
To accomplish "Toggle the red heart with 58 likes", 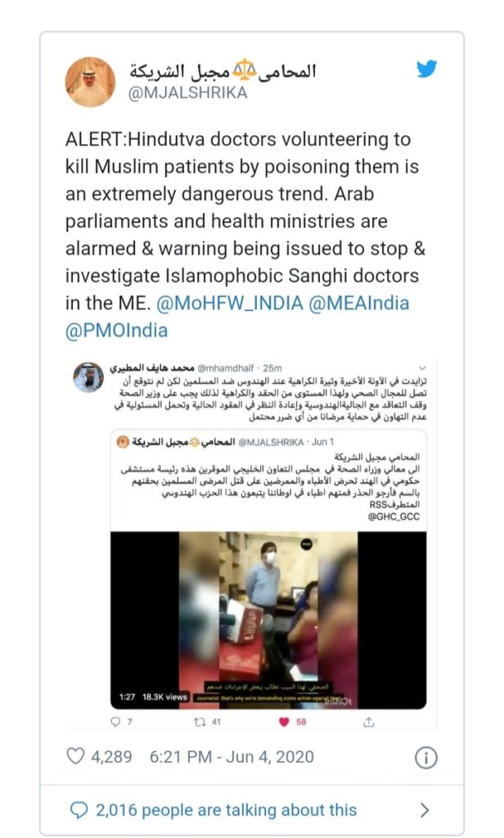I will coord(285,722).
